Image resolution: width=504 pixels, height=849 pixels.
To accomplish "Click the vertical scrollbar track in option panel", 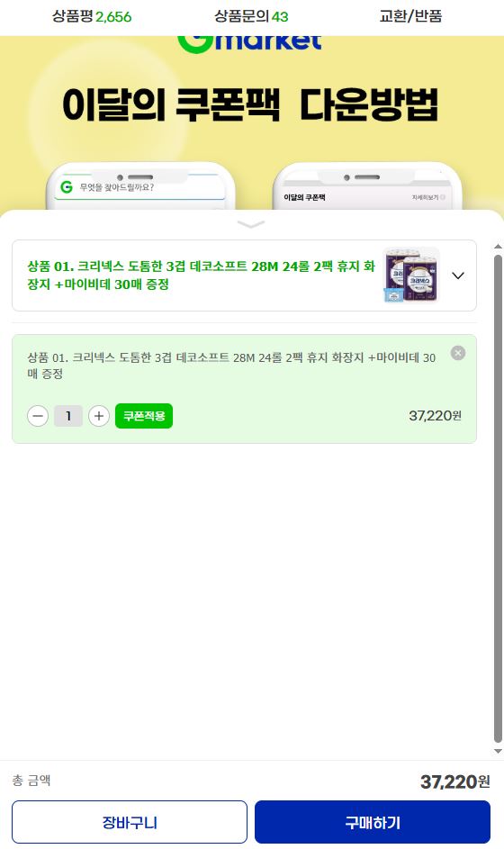I will 498,498.
